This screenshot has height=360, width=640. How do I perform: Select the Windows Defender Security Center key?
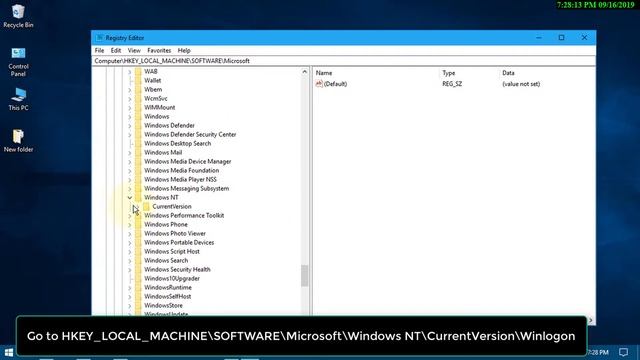point(190,134)
